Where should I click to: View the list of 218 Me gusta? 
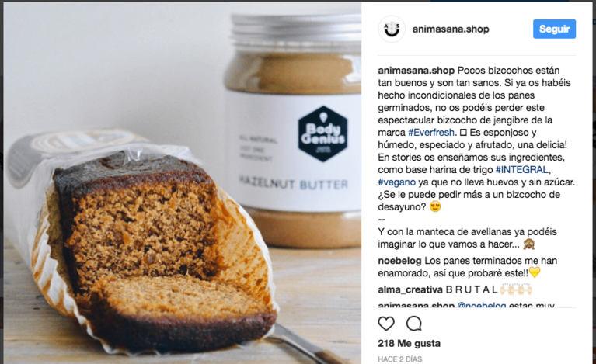[x=409, y=344]
